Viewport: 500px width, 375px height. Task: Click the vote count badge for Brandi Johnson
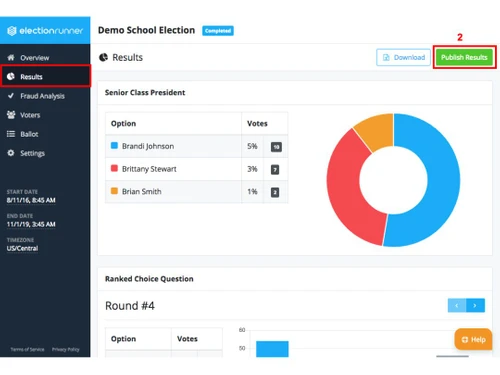point(276,147)
